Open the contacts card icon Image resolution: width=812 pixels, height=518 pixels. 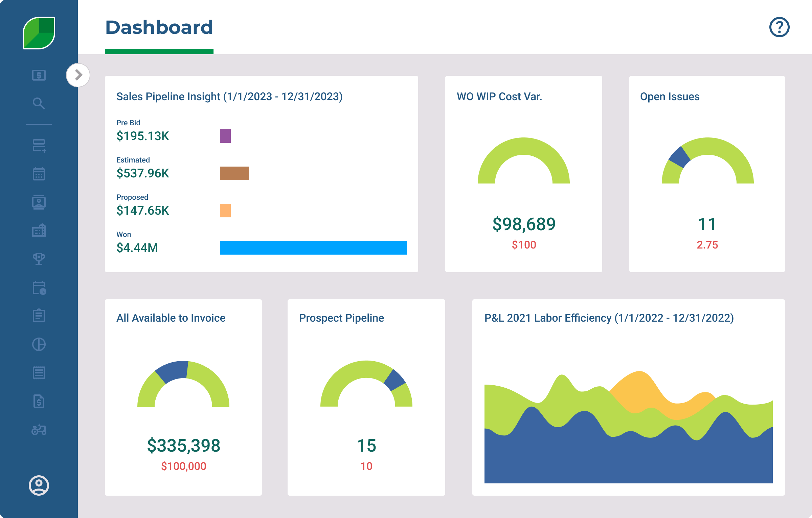pyautogui.click(x=39, y=202)
